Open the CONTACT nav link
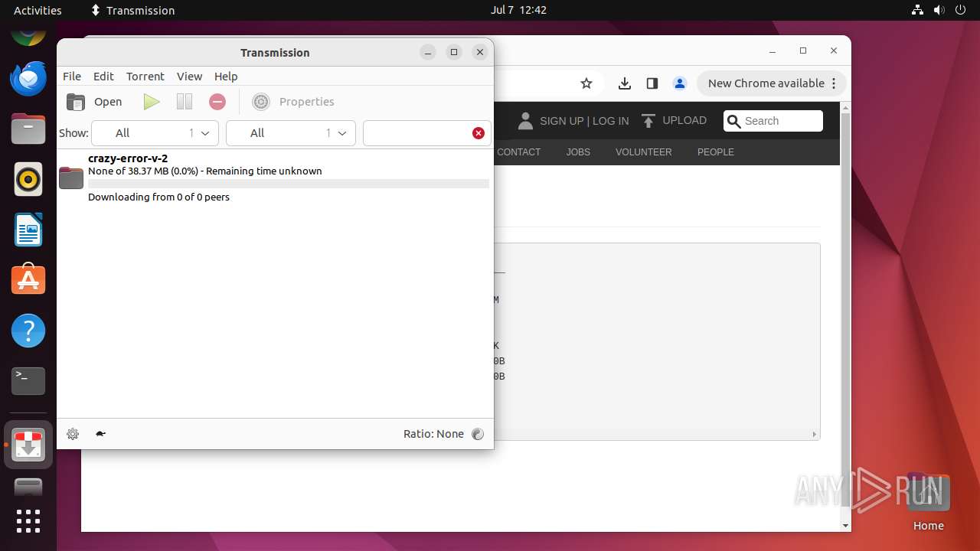The width and height of the screenshot is (980, 551). (519, 152)
